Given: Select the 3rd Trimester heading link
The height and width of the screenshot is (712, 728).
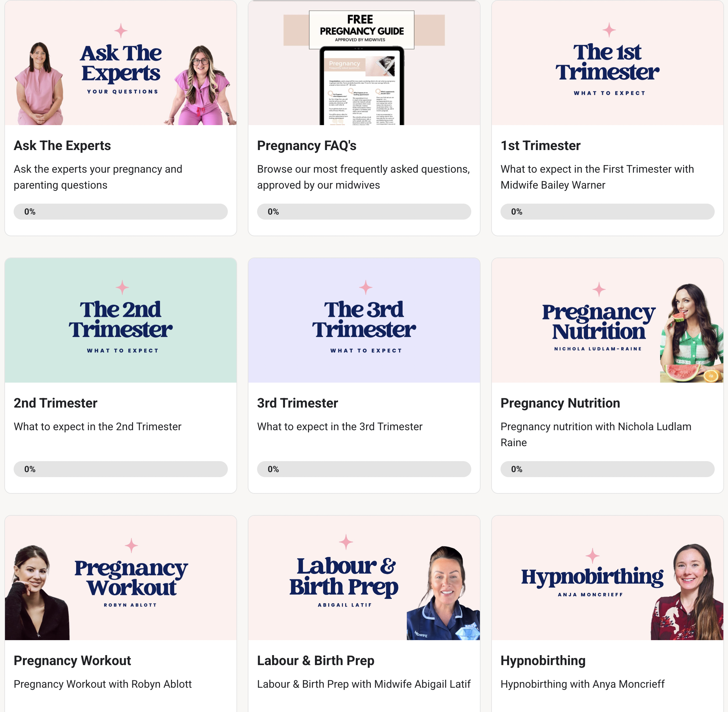Looking at the screenshot, I should click(x=297, y=403).
